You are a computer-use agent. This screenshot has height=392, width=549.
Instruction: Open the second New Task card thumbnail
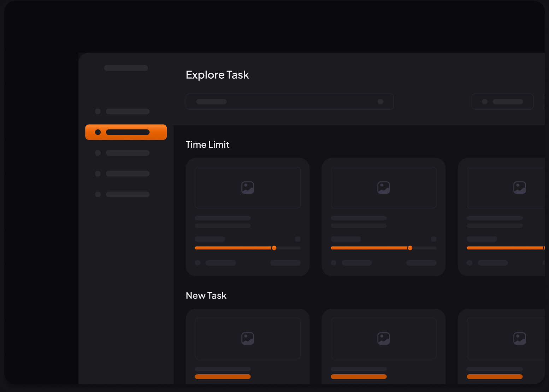tap(384, 339)
